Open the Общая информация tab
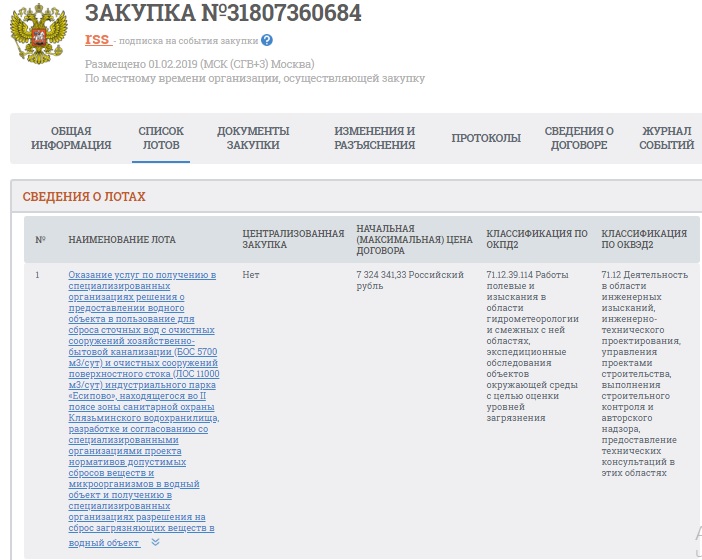The height and width of the screenshot is (560, 702). coord(71,138)
